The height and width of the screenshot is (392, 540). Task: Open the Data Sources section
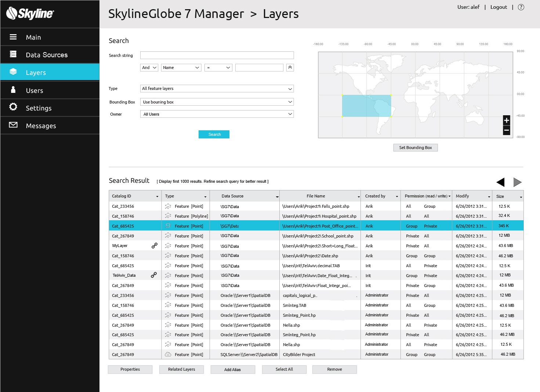50,55
